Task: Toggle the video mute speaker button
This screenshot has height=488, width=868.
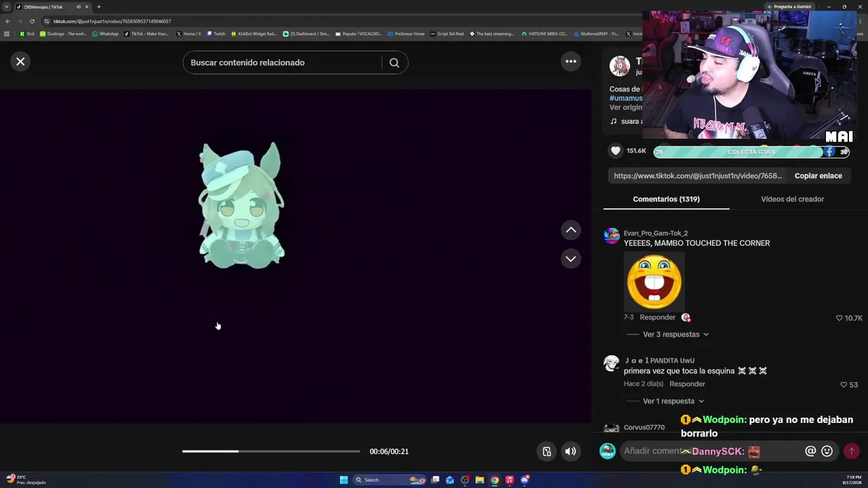Action: pos(571,451)
